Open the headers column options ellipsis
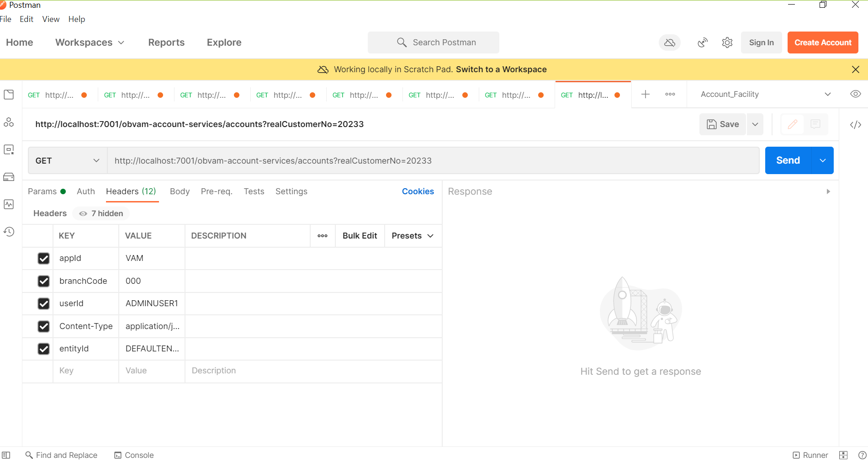 click(323, 236)
